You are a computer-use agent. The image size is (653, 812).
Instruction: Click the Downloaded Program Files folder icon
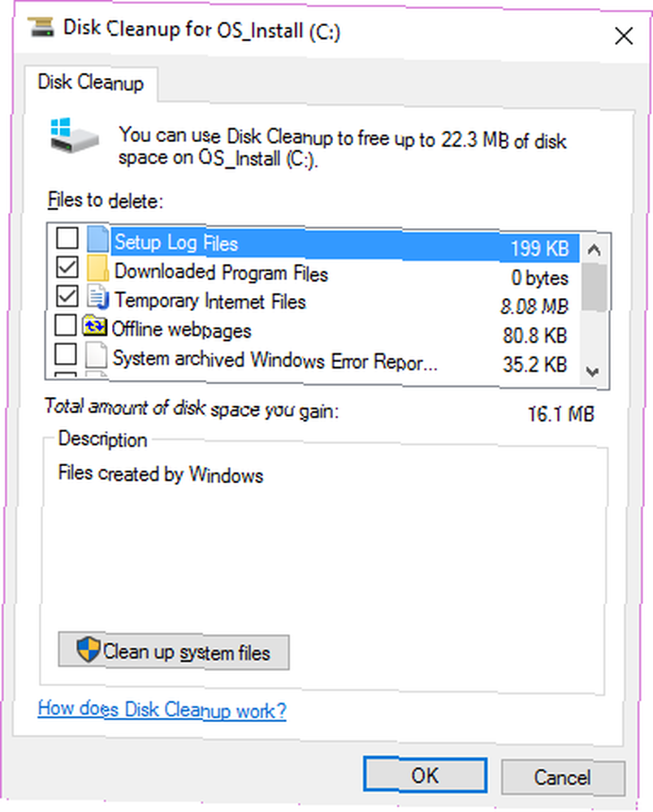97,268
